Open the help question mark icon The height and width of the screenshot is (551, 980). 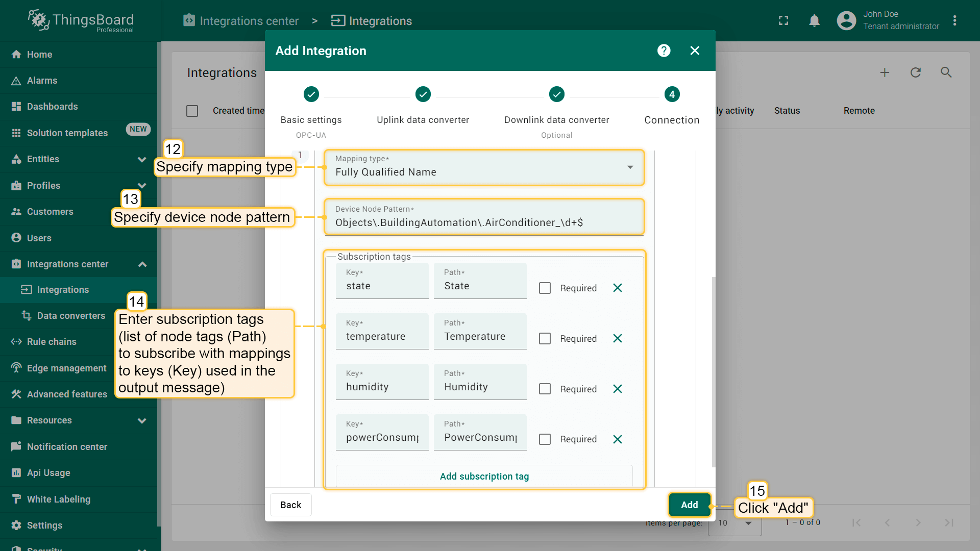(x=664, y=51)
